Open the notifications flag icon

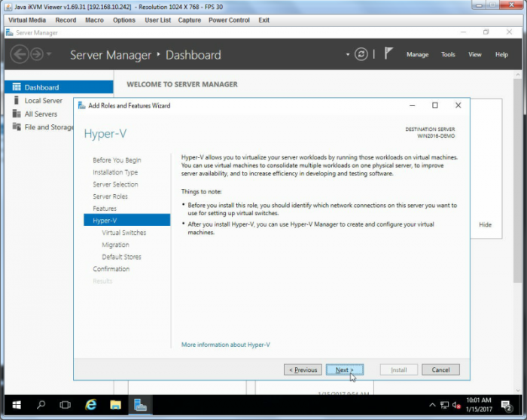click(388, 53)
